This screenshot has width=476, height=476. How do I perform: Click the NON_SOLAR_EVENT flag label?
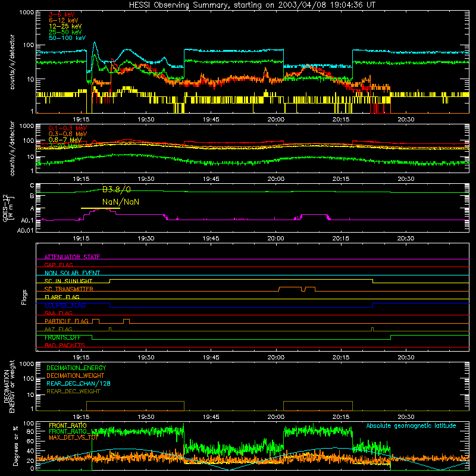click(72, 273)
